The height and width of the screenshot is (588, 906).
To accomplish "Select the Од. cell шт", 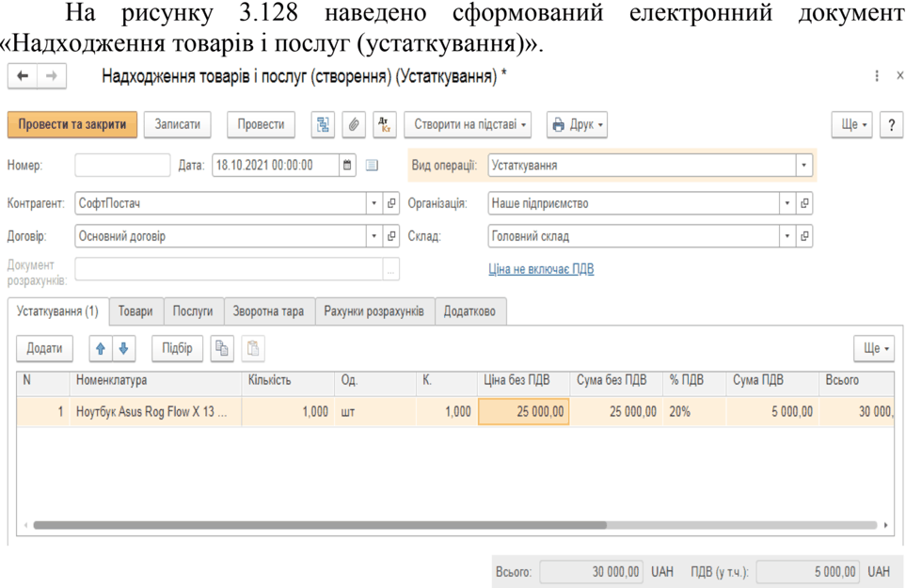I will point(375,412).
